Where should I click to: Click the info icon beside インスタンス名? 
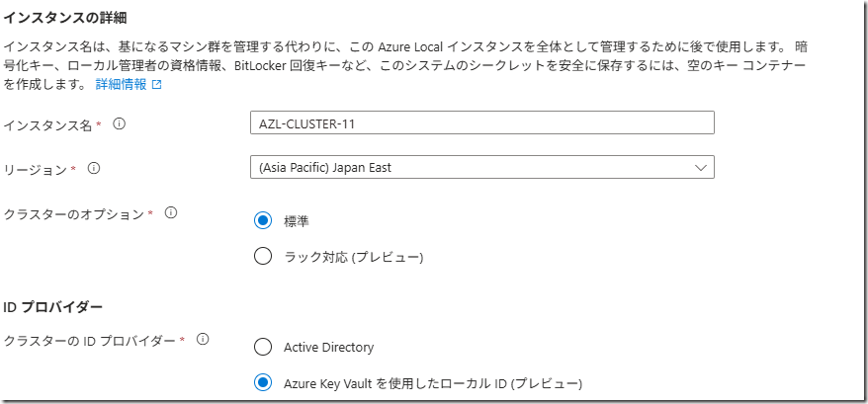[x=120, y=124]
